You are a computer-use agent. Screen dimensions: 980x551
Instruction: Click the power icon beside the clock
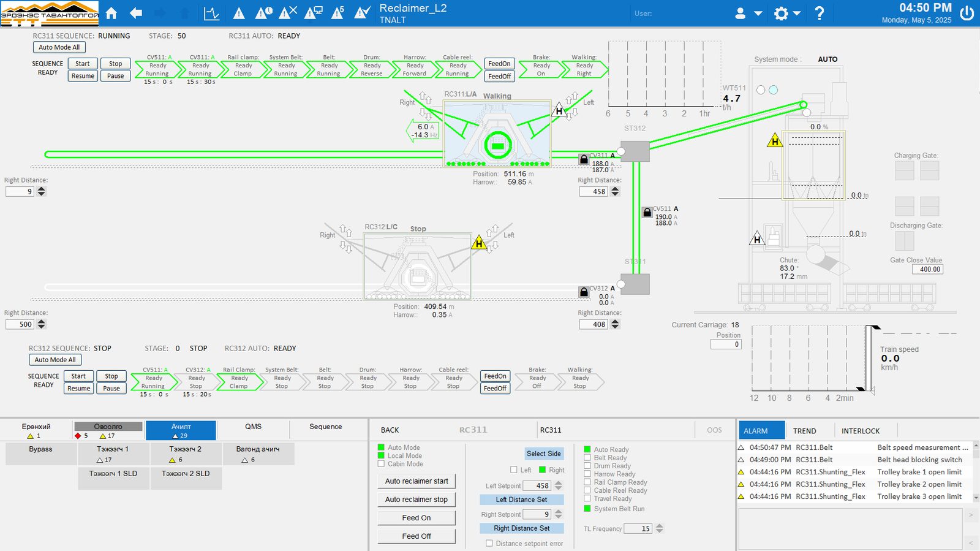point(967,13)
